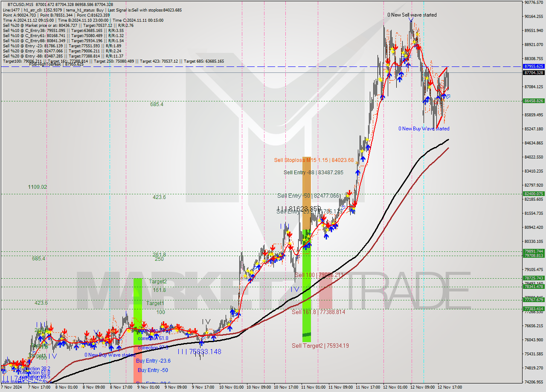Click the 'Target100: 79006.211' info line
The image size is (546, 392).
point(113,61)
